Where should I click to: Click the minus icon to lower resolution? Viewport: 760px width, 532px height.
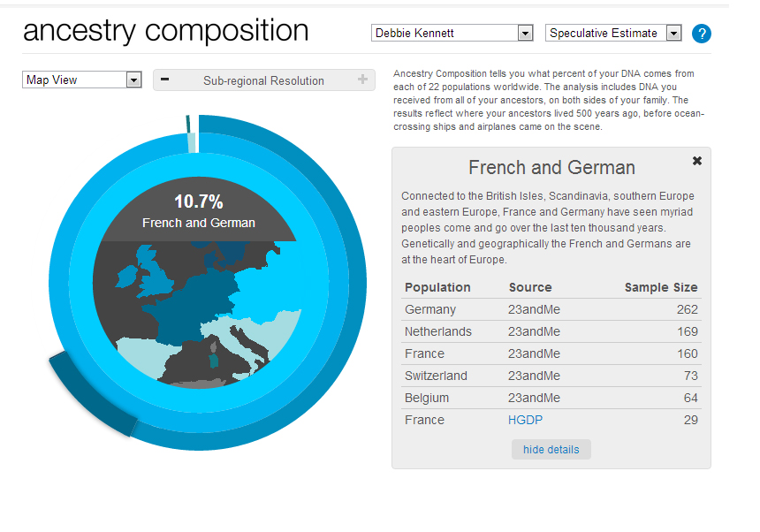164,80
